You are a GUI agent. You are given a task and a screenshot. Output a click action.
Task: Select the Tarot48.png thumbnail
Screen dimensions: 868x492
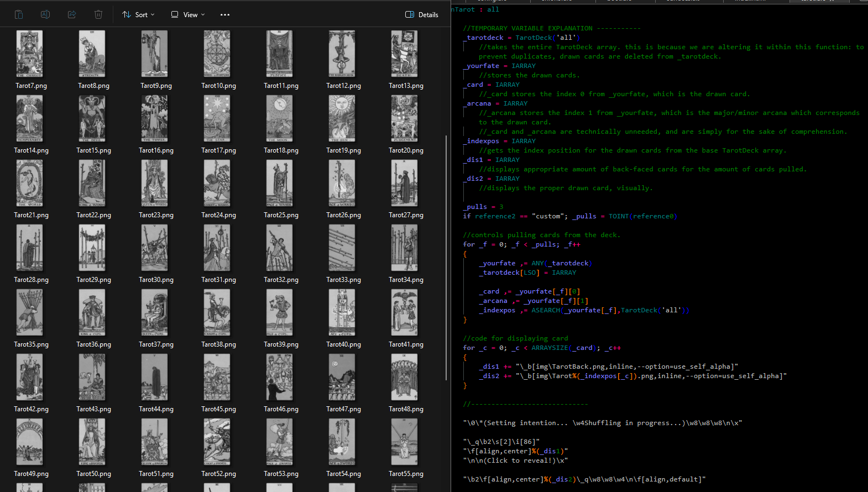pyautogui.click(x=405, y=377)
